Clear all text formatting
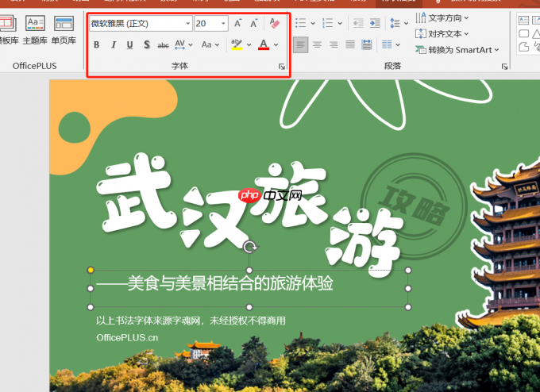This screenshot has height=392, width=540. pos(274,23)
